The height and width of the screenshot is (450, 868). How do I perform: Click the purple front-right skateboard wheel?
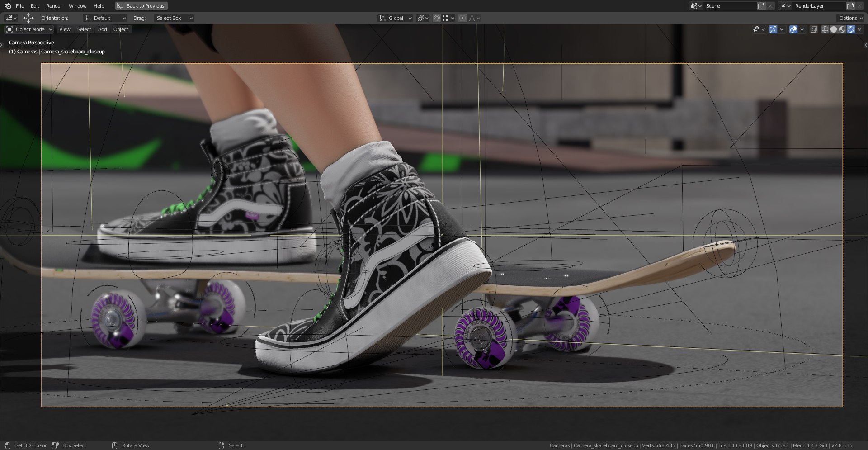pyautogui.click(x=485, y=338)
